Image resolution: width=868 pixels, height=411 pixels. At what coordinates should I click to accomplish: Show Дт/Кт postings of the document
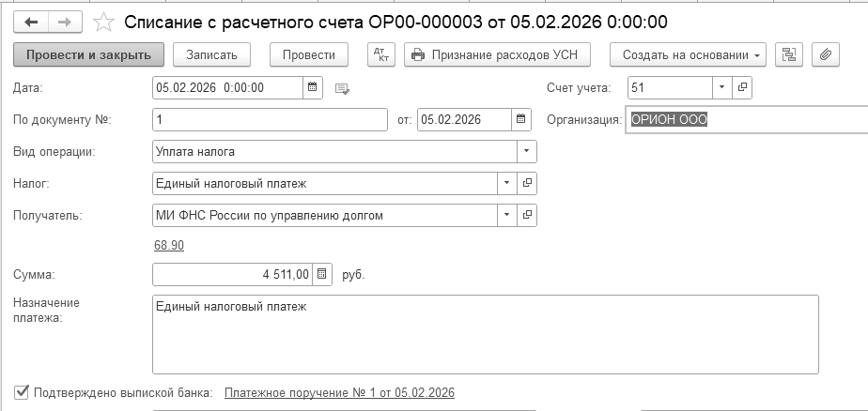tap(381, 54)
